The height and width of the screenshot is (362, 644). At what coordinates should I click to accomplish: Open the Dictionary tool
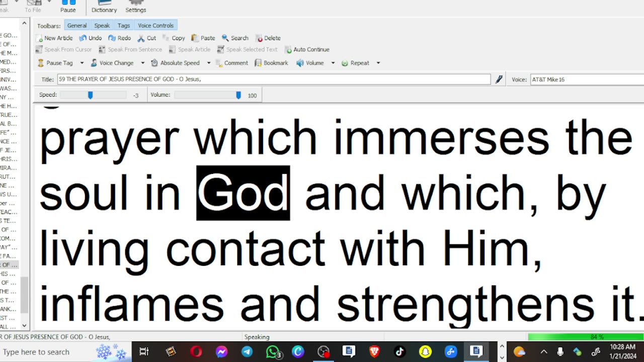pyautogui.click(x=104, y=7)
